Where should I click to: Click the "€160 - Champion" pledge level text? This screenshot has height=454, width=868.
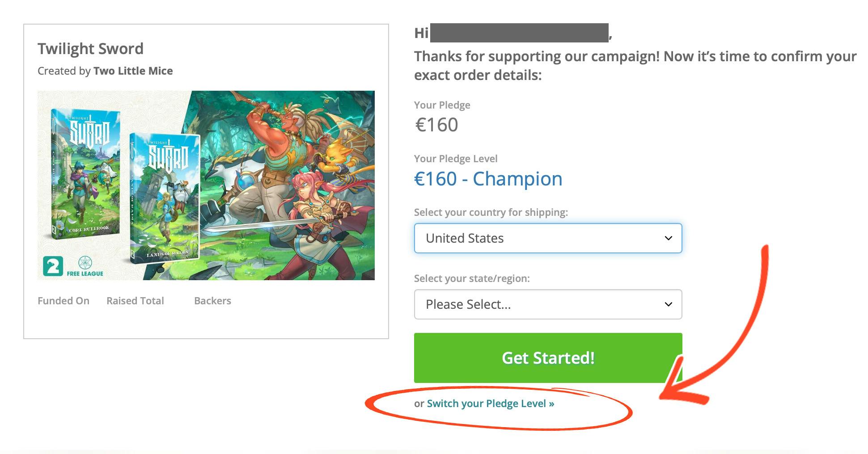(x=488, y=179)
